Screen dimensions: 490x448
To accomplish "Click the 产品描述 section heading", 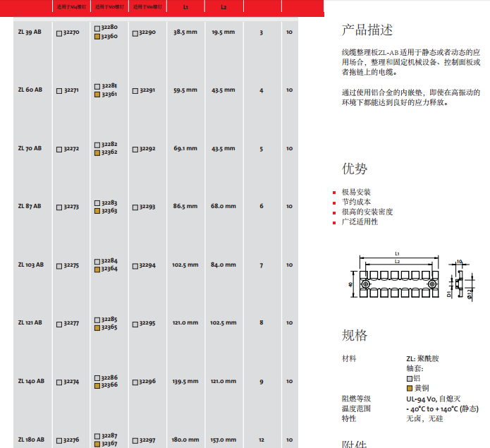I will [367, 30].
